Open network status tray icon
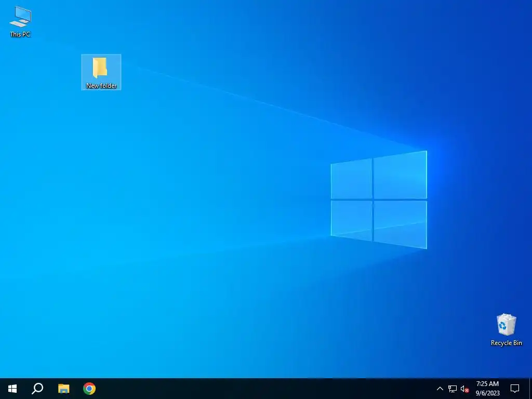Screen dimensions: 532x399 [x=453, y=389]
